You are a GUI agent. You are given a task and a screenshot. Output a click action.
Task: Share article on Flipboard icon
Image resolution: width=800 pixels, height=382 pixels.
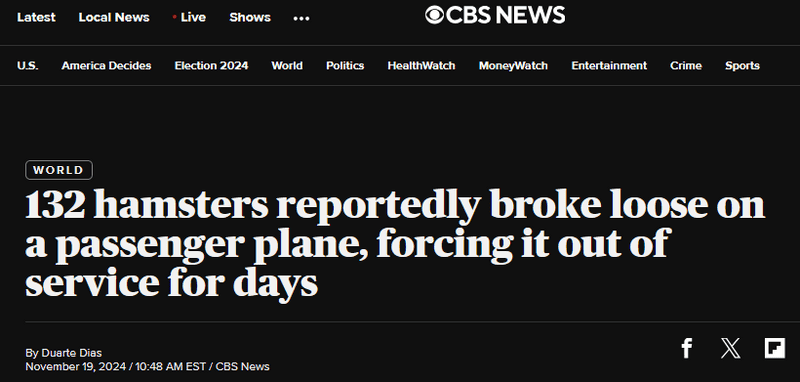coord(774,348)
